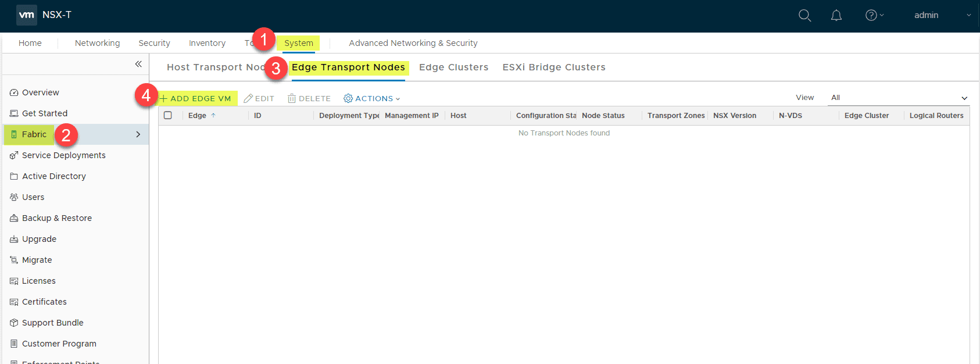Image resolution: width=980 pixels, height=364 pixels.
Task: Open Licenses in sidebar
Action: pyautogui.click(x=39, y=281)
